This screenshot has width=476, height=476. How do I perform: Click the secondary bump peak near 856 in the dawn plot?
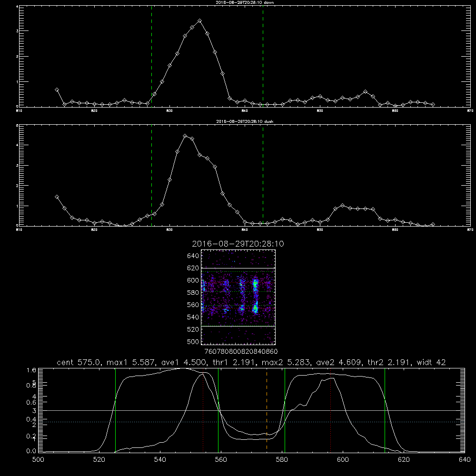(365, 92)
